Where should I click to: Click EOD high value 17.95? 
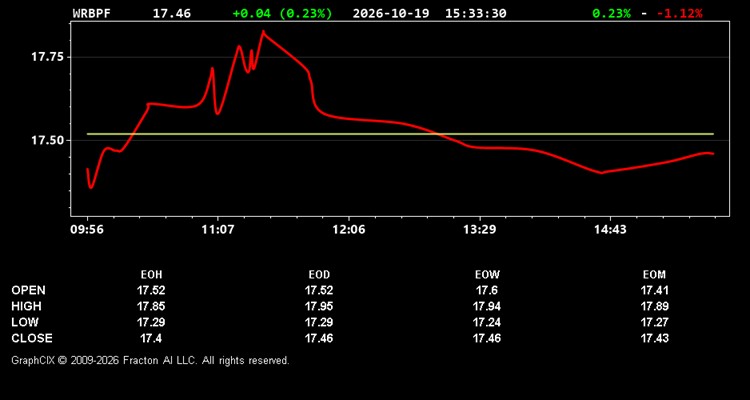[x=319, y=306]
